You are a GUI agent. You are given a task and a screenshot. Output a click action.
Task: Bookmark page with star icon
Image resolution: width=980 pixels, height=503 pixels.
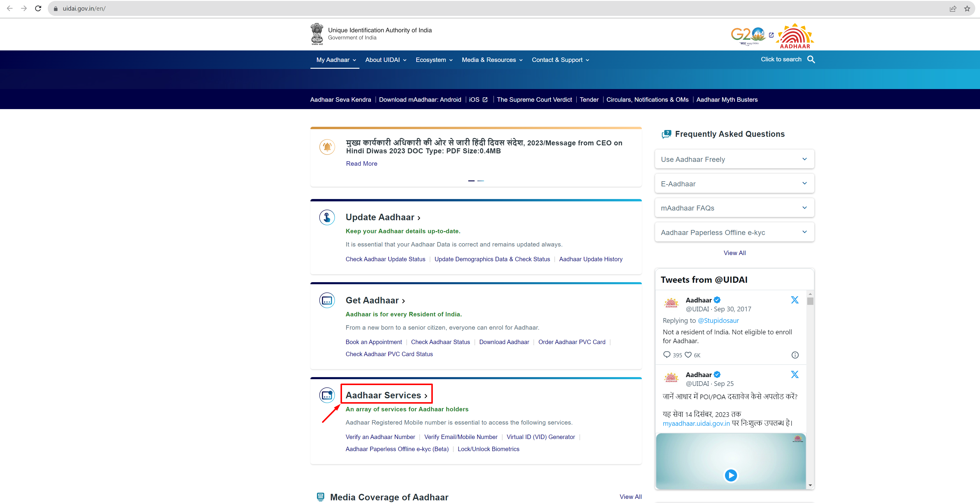(967, 8)
